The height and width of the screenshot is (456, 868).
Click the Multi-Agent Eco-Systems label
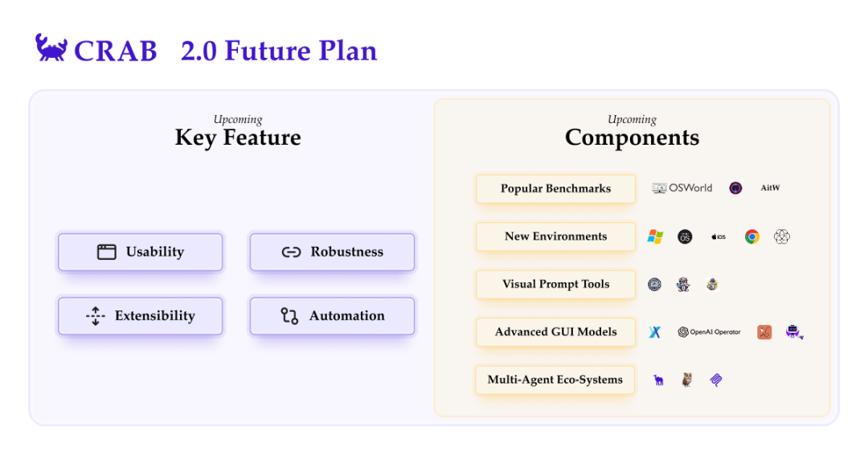click(x=555, y=380)
